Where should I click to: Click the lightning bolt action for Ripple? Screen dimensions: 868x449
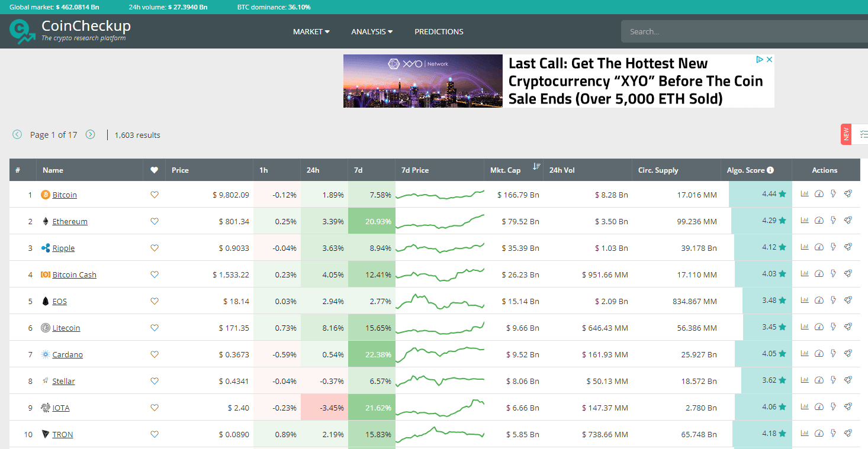[x=834, y=247]
